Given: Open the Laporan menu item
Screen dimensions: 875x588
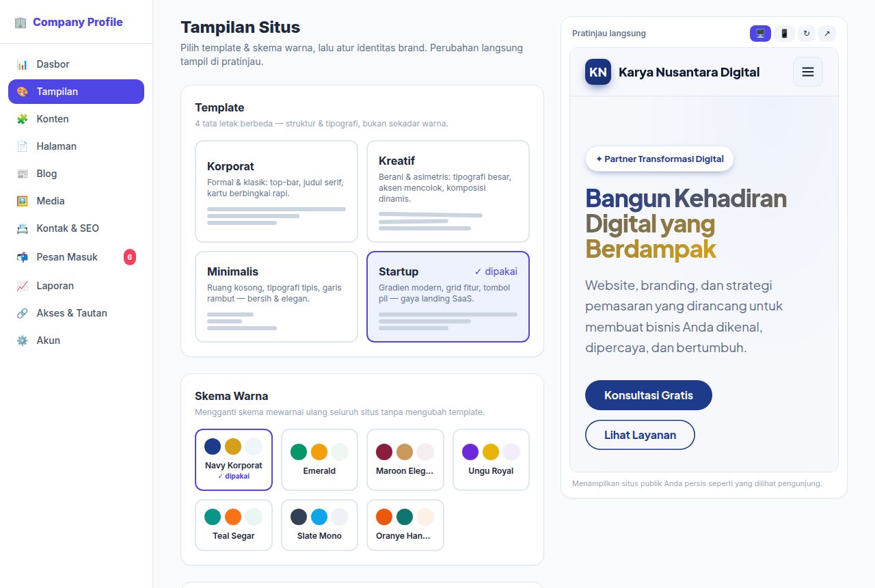Looking at the screenshot, I should point(76,286).
